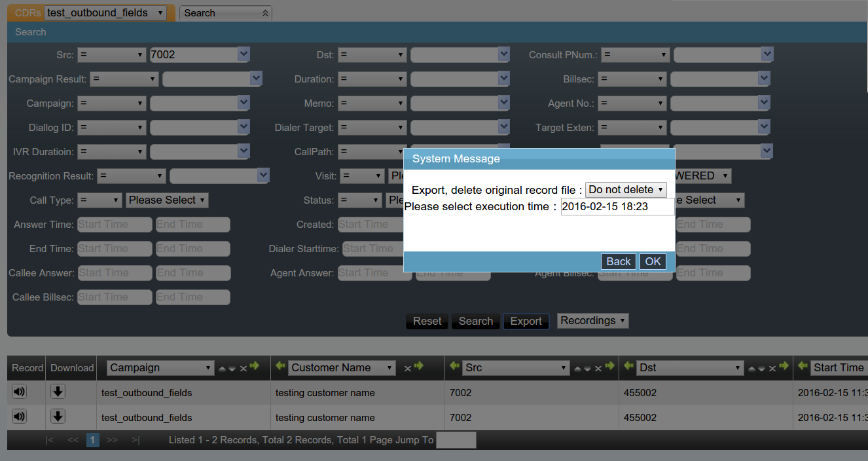
Task: Download the second row's recording
Action: [x=58, y=416]
